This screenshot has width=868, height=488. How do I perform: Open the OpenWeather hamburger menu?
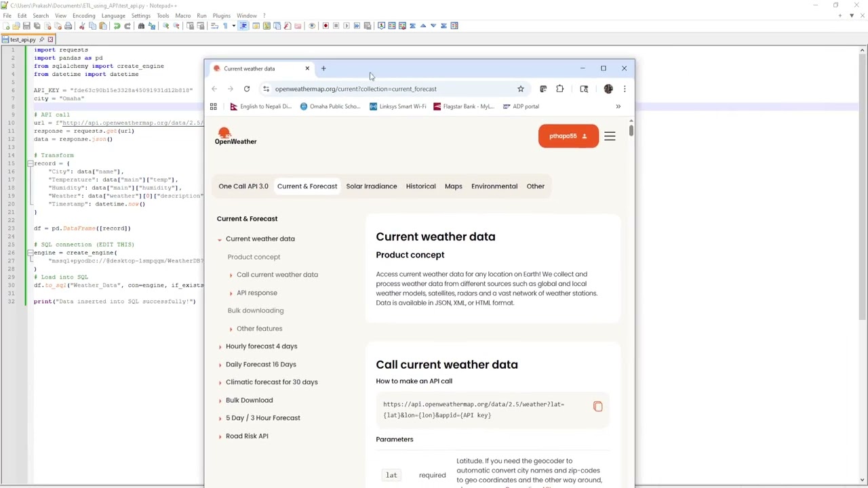[x=610, y=136]
